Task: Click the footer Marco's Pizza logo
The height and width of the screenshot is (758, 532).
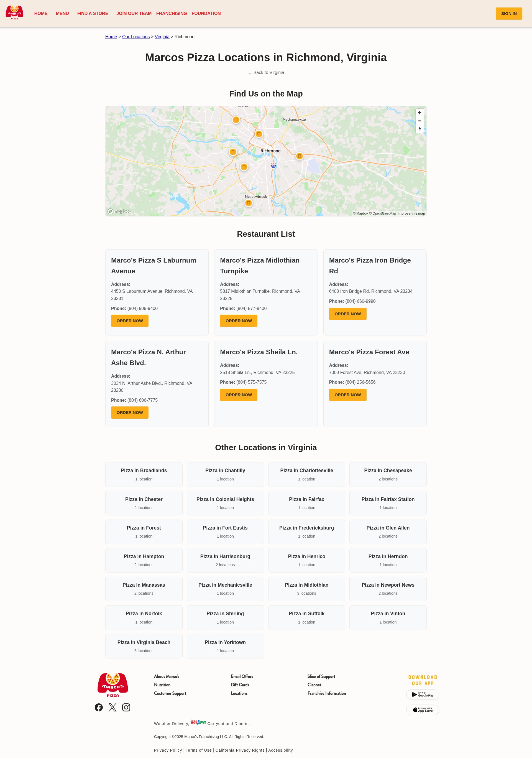Action: tap(112, 685)
